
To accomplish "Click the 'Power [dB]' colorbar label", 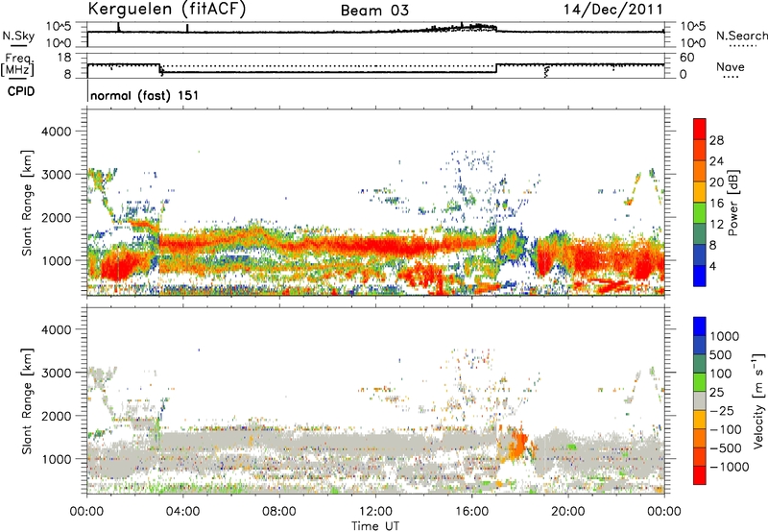I will pyautogui.click(x=733, y=203).
